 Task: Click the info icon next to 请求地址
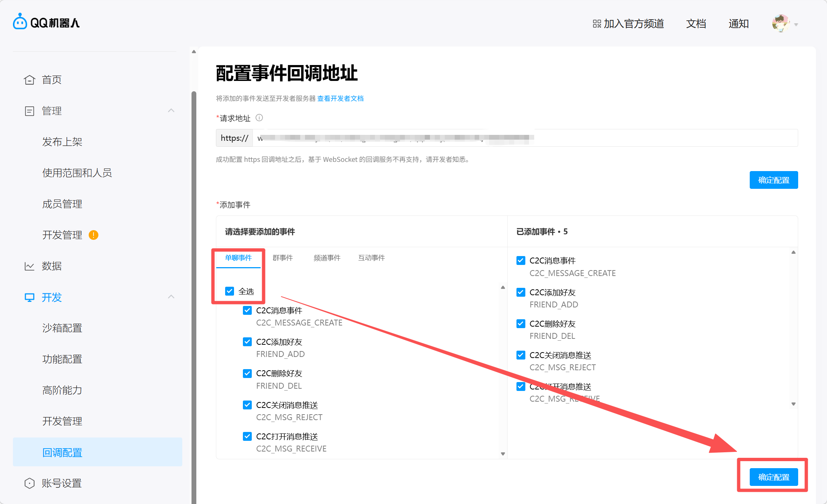(x=260, y=118)
